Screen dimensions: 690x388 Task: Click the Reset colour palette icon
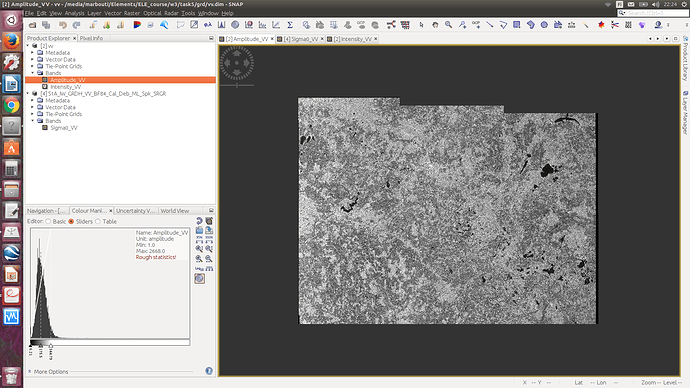click(x=199, y=221)
